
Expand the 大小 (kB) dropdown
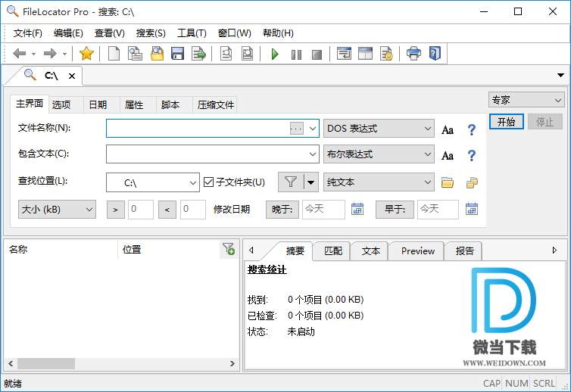point(57,210)
